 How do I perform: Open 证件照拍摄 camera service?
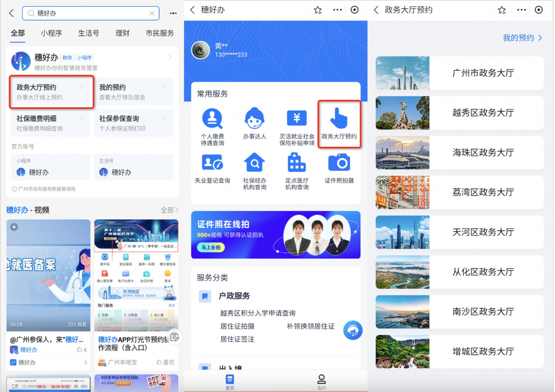coord(339,168)
